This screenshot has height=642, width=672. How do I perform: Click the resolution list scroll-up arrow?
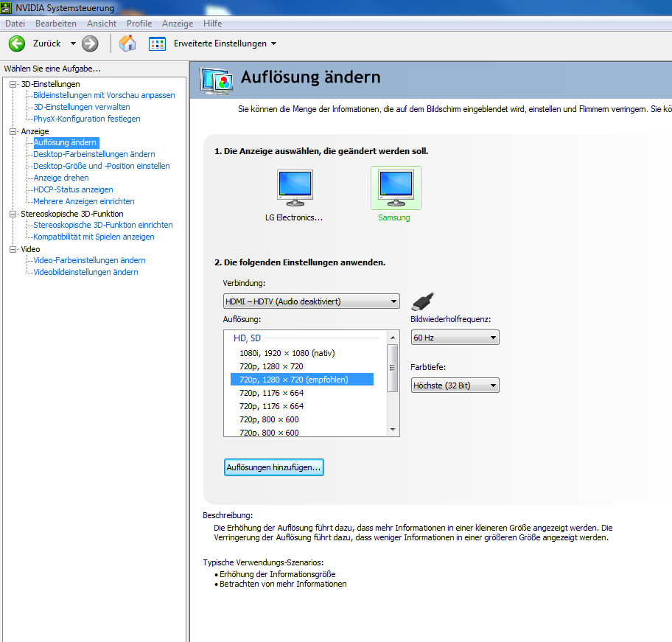[x=393, y=338]
